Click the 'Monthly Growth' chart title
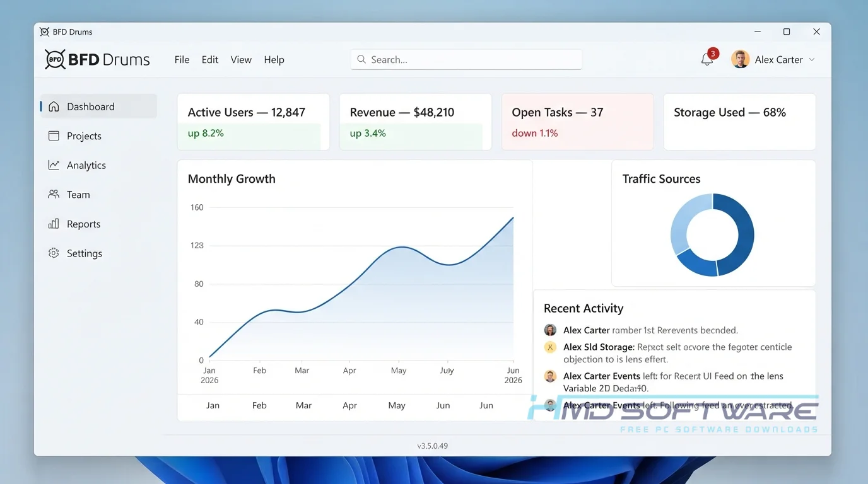868x484 pixels. (x=232, y=178)
